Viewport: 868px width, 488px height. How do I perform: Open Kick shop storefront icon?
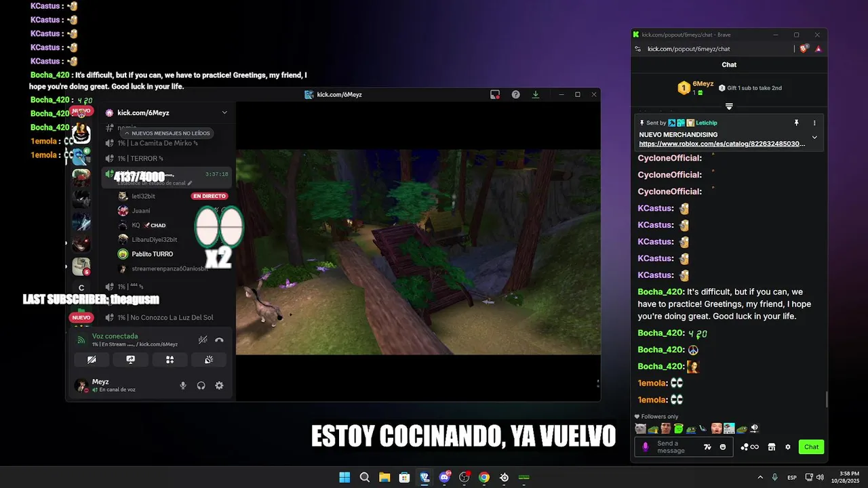click(771, 447)
